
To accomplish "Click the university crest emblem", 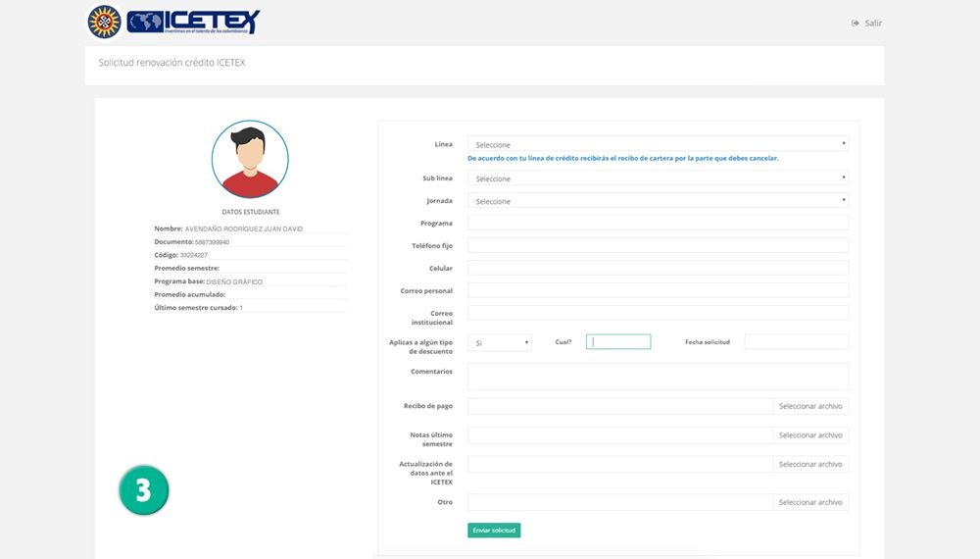I will (104, 22).
